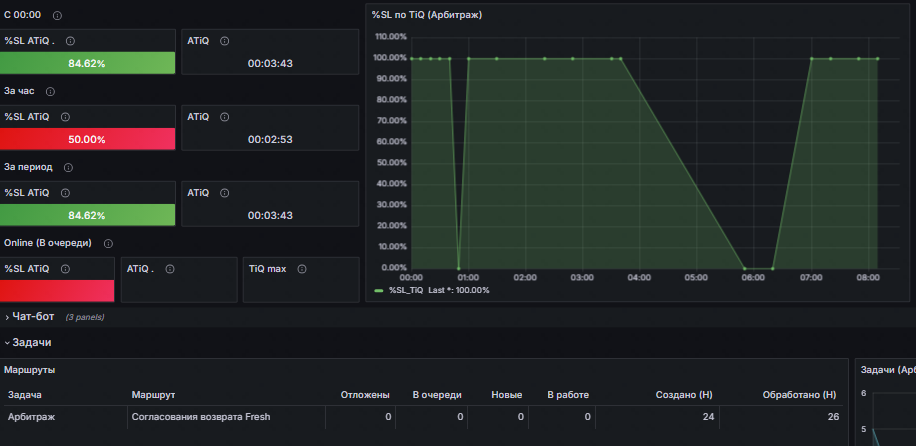Toggle the %SL_TIQ series in chart legend
This screenshot has height=446, width=916.
[408, 290]
